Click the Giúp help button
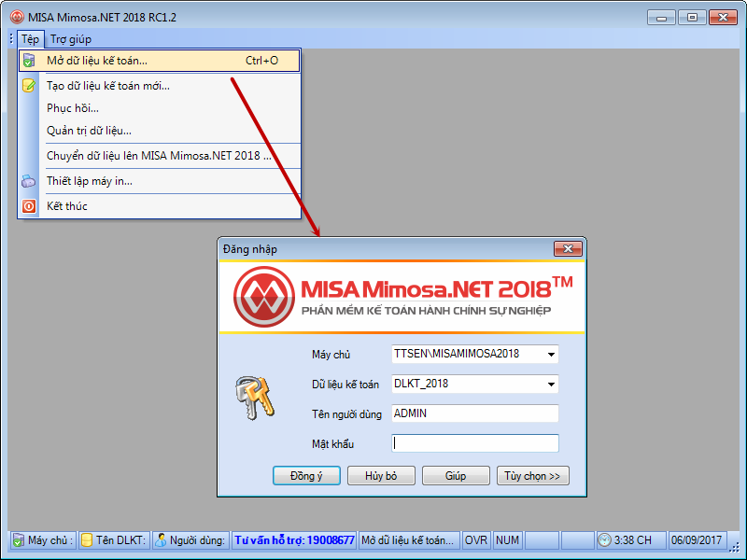Viewport: 747px width, 560px height. tap(456, 476)
